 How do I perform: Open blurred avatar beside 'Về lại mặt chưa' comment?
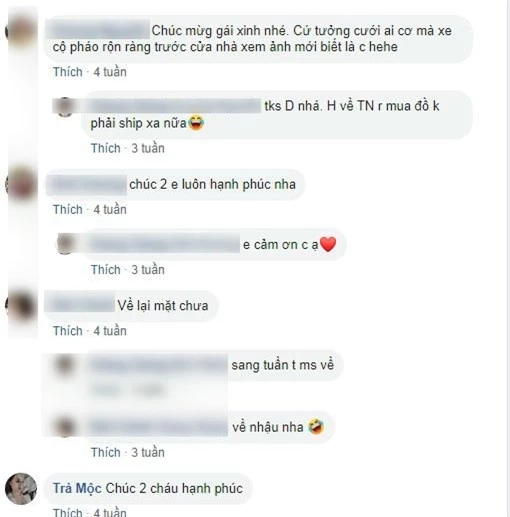coord(21,305)
